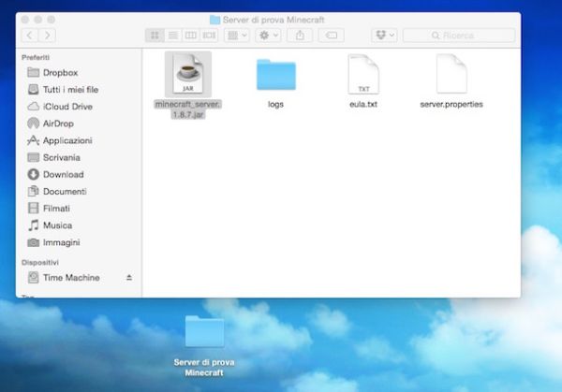The image size is (562, 392).
Task: Open the Dropbox toolbar dropdown
Action: 384,35
